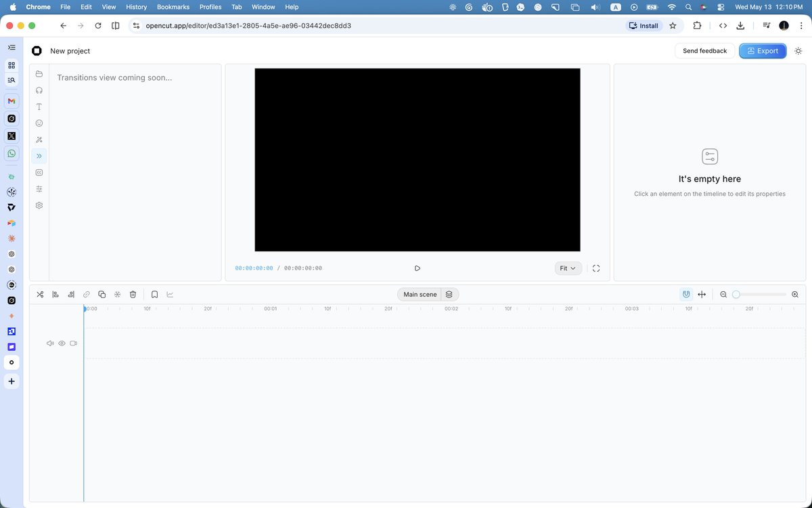812x508 pixels.
Task: Open Gmail from the sidebar
Action: 12,101
